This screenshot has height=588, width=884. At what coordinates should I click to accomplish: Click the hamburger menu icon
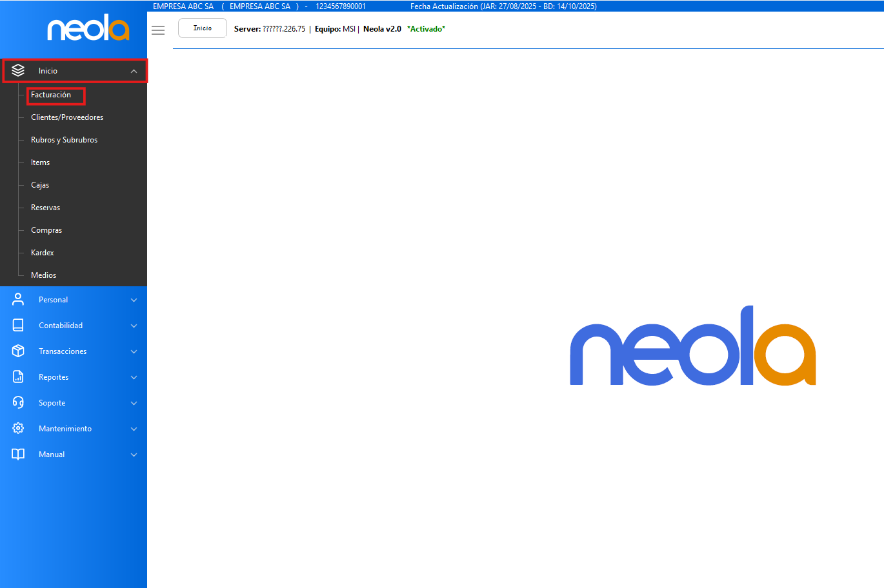pyautogui.click(x=158, y=30)
